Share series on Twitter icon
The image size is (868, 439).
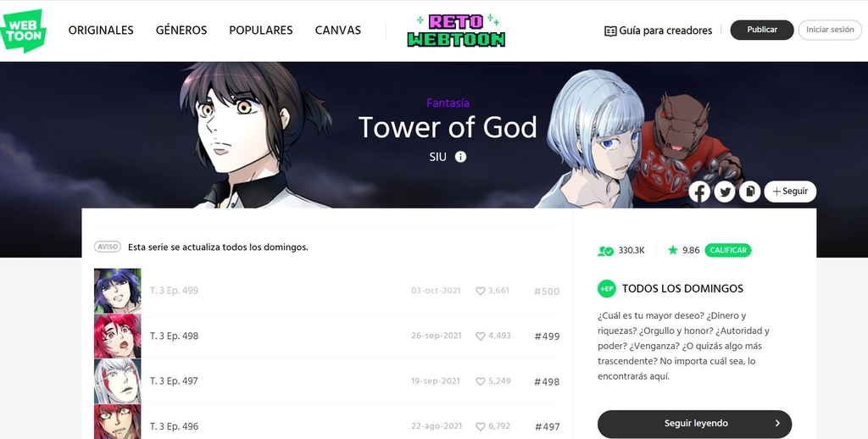click(x=725, y=192)
